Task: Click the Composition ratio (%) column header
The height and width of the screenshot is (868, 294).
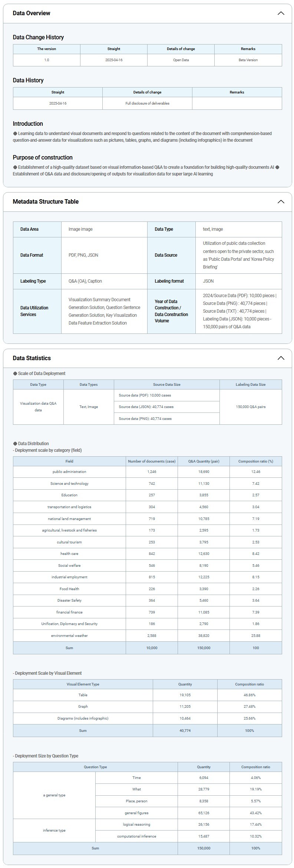Action: pyautogui.click(x=255, y=461)
